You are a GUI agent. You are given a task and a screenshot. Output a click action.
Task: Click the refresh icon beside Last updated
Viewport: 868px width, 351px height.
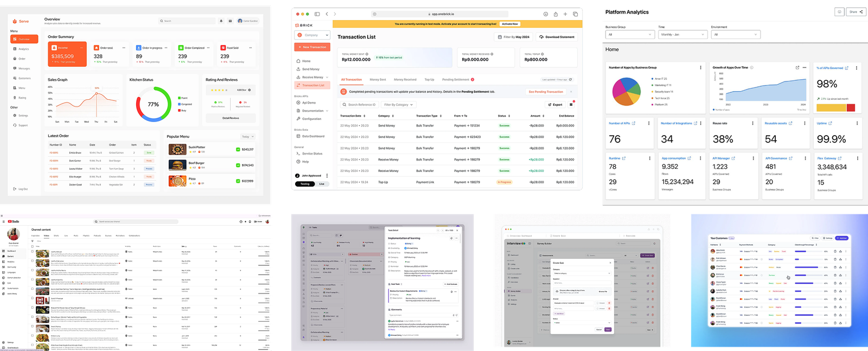(x=570, y=80)
